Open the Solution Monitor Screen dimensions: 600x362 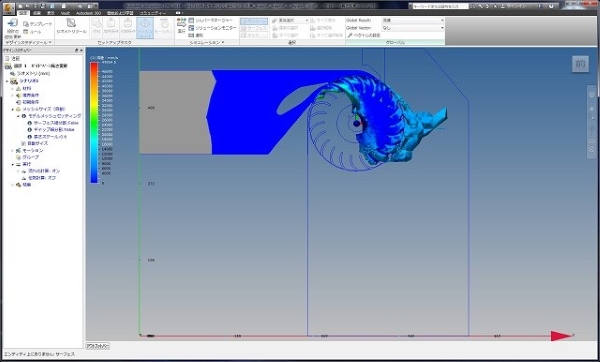coord(212,28)
